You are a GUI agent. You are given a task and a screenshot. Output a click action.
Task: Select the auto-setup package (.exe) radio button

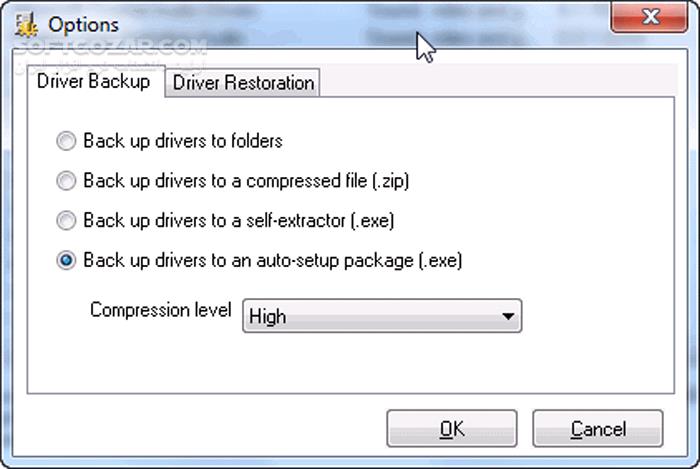(66, 260)
